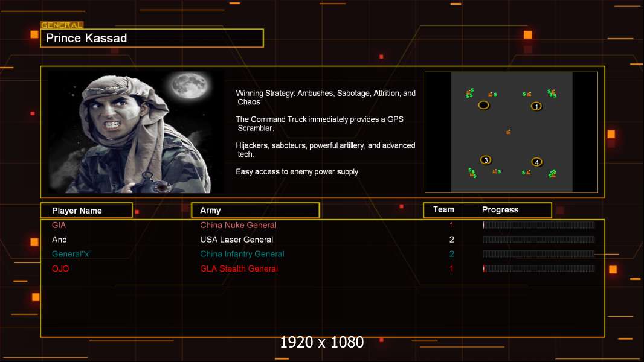Click And's loading progress bar
The image size is (644, 362).
coord(539,240)
